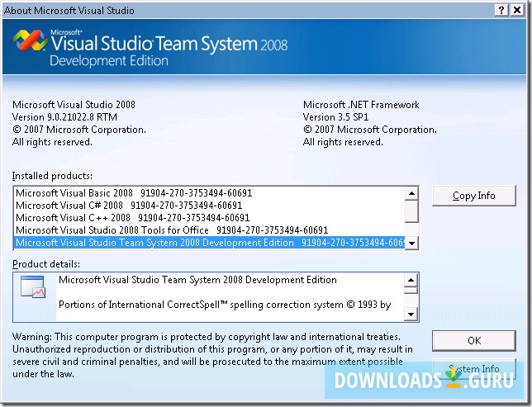Click product name in Product details box
Screen dimensions: 532x407
pos(197,280)
